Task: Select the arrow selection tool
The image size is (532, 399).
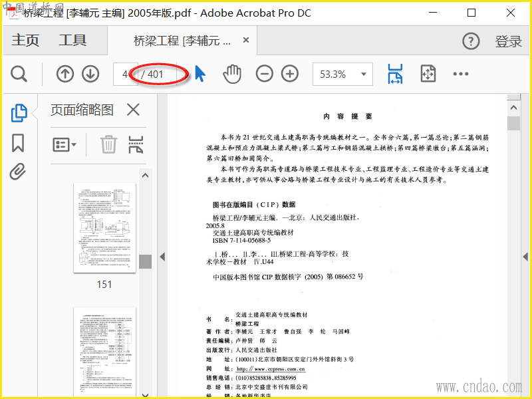Action: (200, 73)
